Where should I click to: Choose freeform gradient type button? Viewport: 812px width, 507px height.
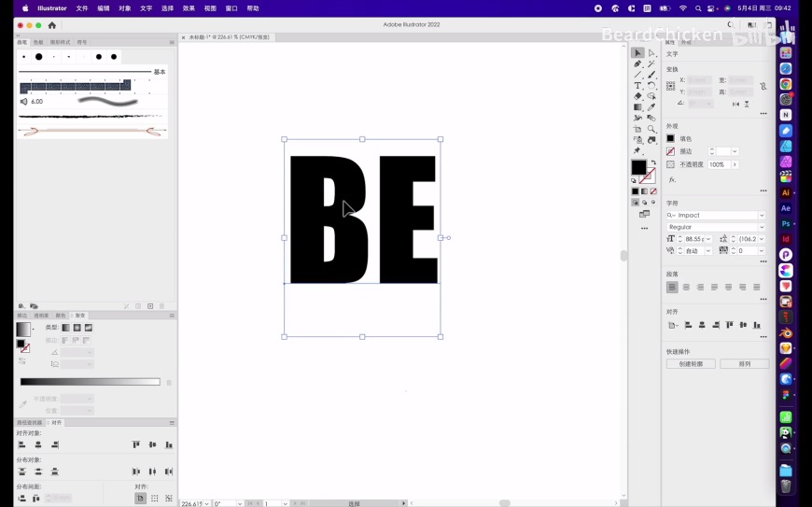pos(89,328)
